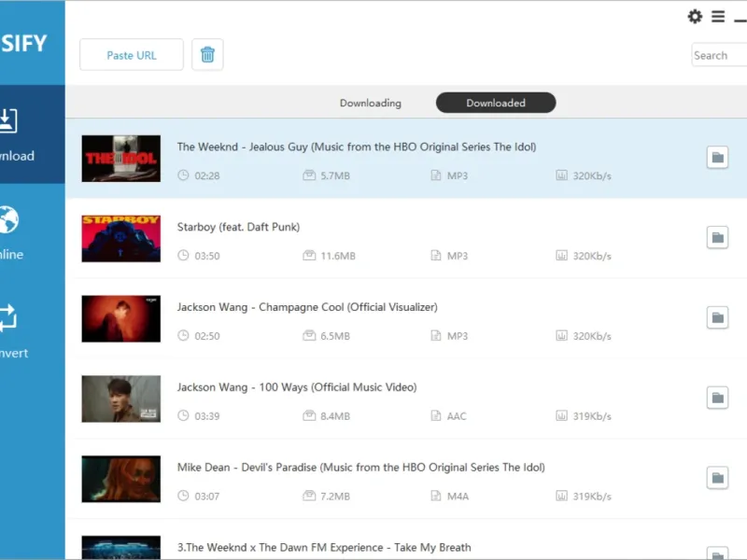Switch to the Downloaded tab

[496, 103]
